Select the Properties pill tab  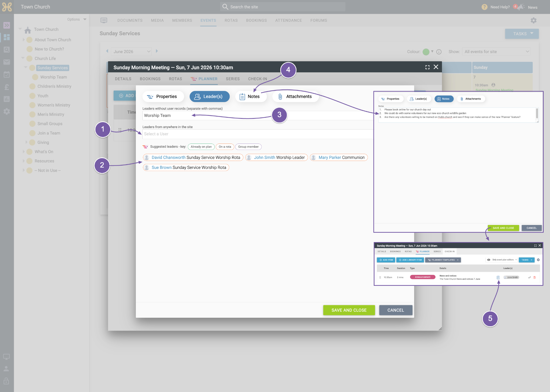coord(163,97)
